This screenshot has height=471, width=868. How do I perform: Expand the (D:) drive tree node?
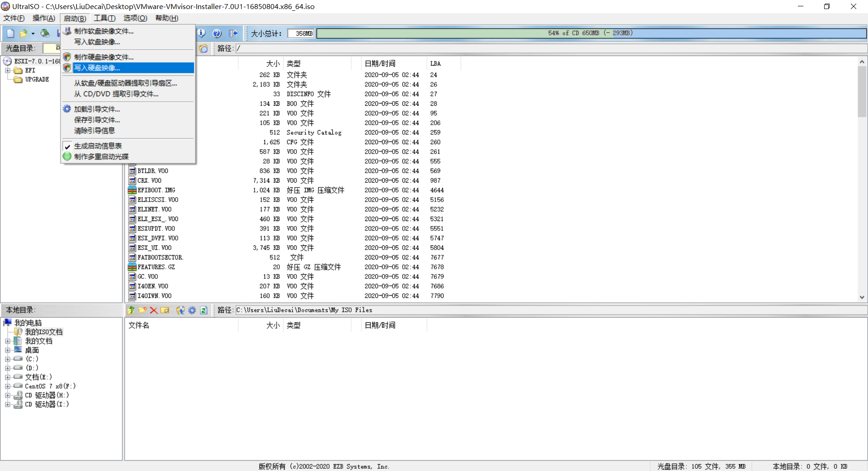[x=8, y=368]
